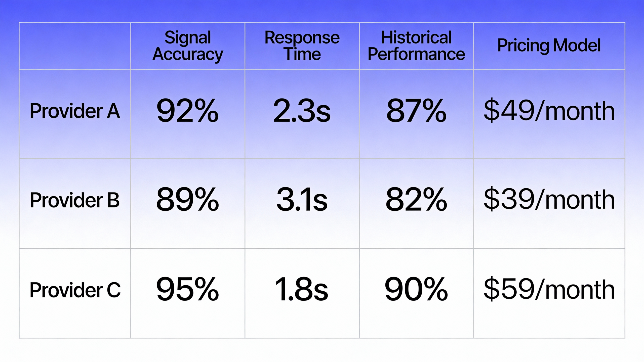Screen dimensions: 644x362
Task: Click the 82% historical performance value
Action: [416, 200]
